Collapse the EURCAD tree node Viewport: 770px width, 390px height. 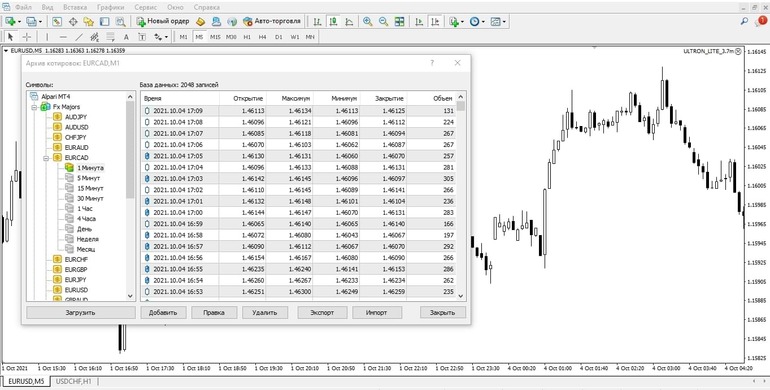point(47,158)
